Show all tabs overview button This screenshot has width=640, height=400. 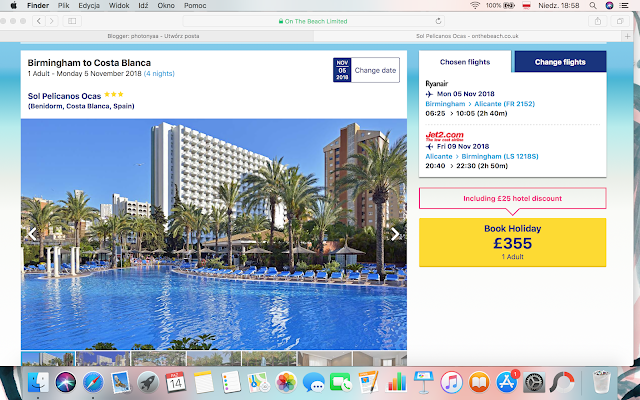click(620, 21)
